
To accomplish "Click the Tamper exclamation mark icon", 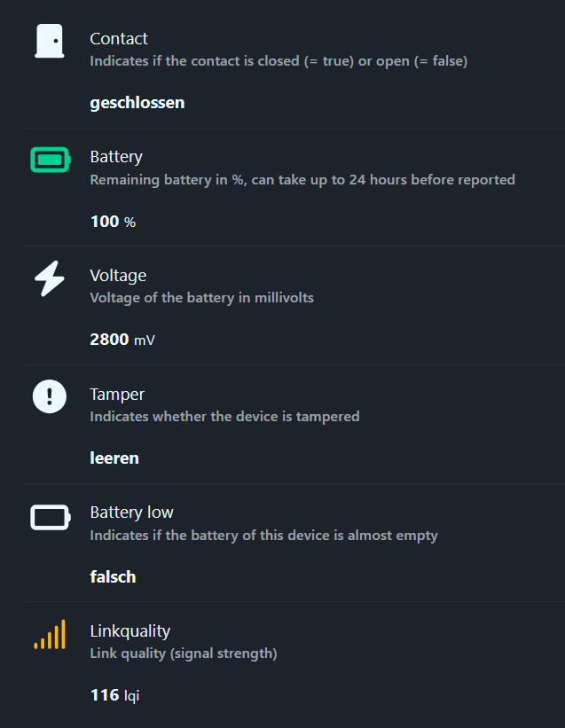I will pos(49,396).
